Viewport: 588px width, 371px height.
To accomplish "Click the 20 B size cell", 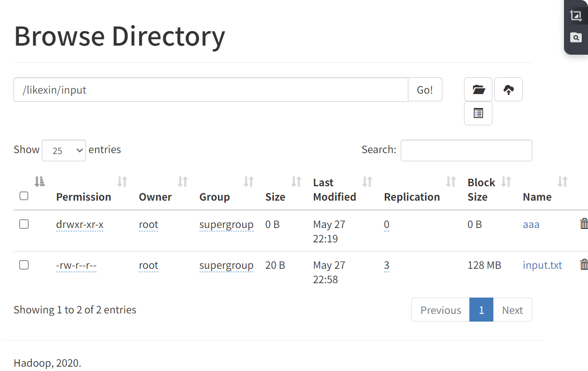I will coord(275,265).
